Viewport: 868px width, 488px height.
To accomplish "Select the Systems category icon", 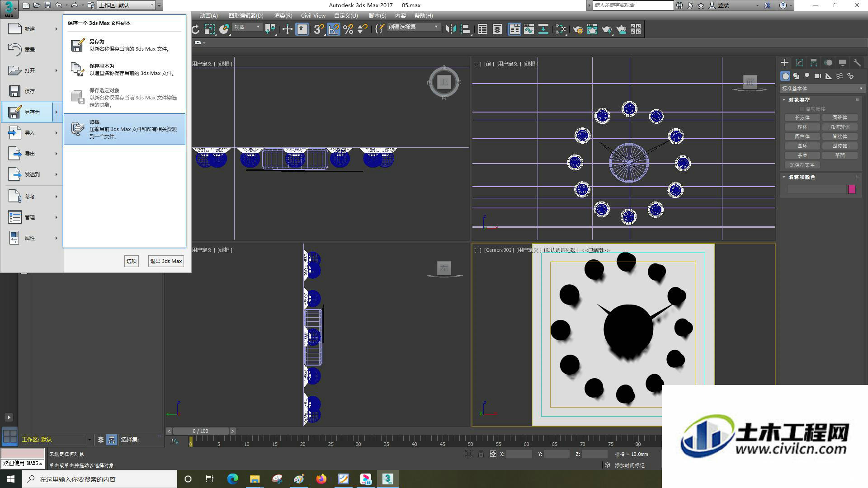I will [850, 76].
